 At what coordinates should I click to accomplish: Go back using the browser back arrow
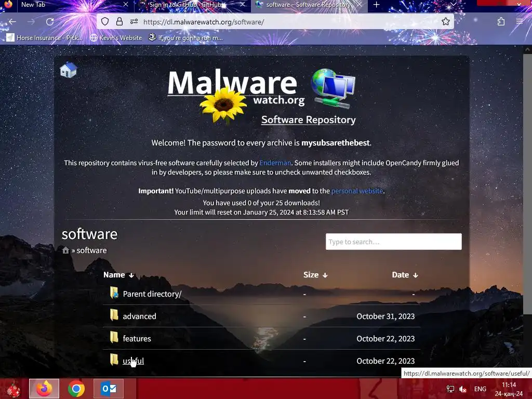point(12,22)
